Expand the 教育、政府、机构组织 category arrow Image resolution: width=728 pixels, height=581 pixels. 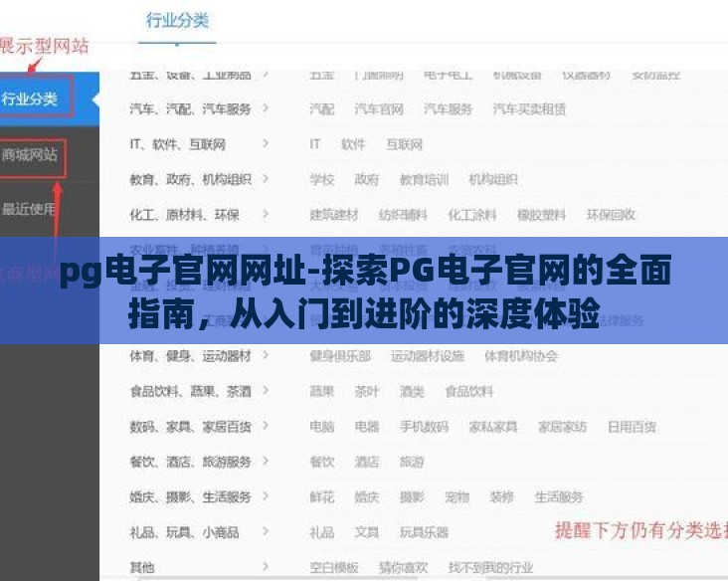266,179
